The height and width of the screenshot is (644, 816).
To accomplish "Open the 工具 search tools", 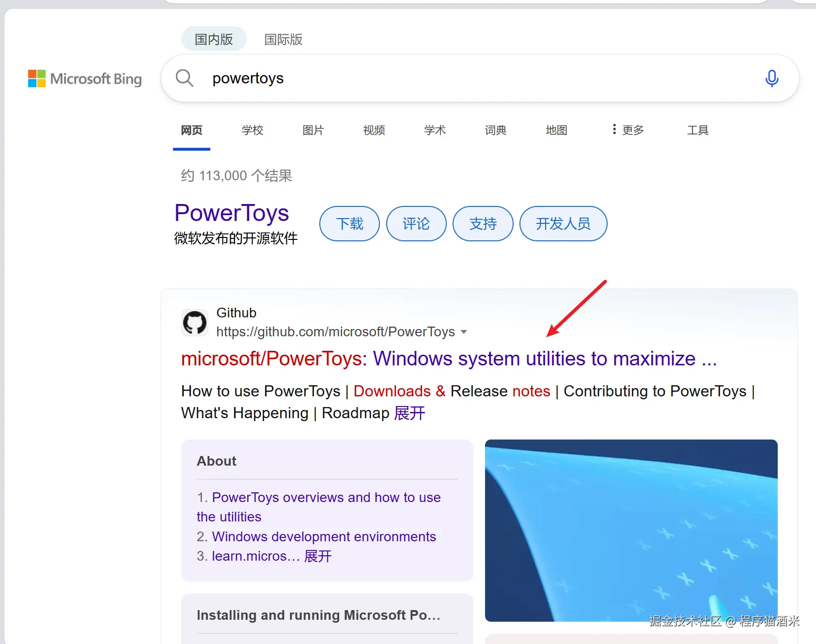I will click(x=698, y=130).
